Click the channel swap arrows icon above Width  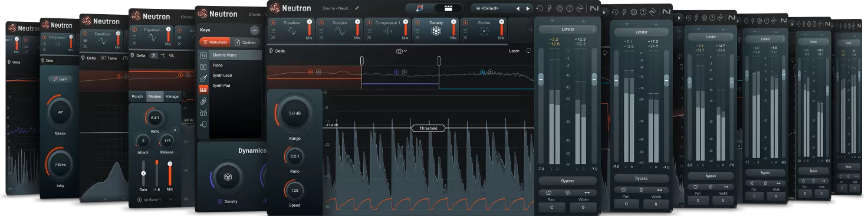587,192
